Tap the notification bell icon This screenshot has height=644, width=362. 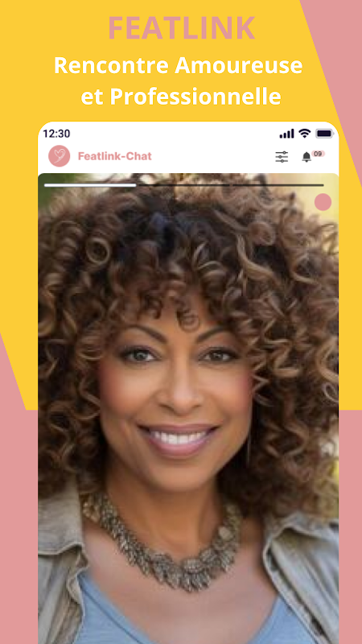306,157
